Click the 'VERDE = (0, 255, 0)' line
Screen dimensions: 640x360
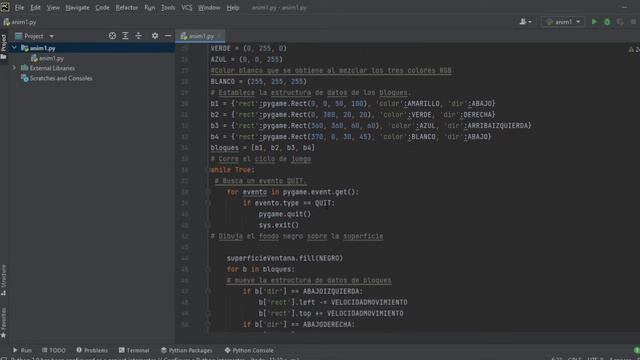tap(248, 49)
